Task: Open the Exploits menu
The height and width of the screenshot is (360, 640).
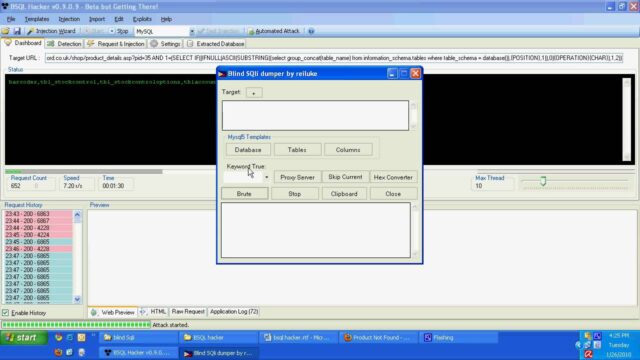Action: click(x=142, y=19)
